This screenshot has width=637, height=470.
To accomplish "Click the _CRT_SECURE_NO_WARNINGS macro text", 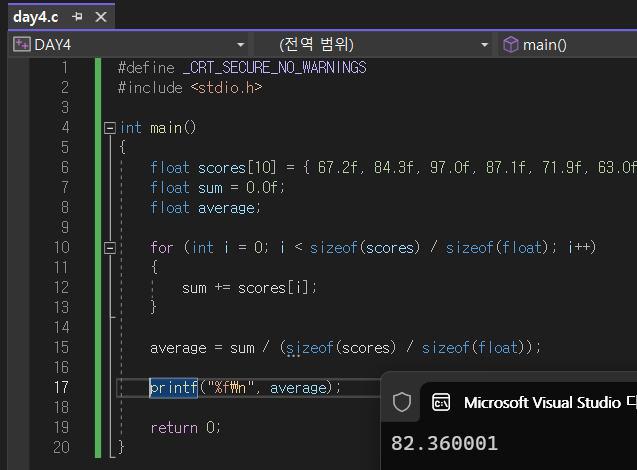I will [x=275, y=67].
